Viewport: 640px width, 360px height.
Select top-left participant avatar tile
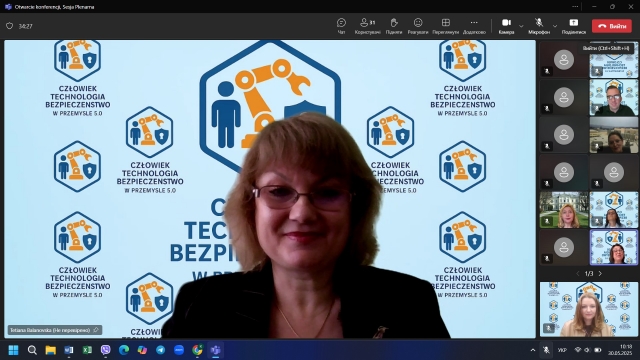564,60
